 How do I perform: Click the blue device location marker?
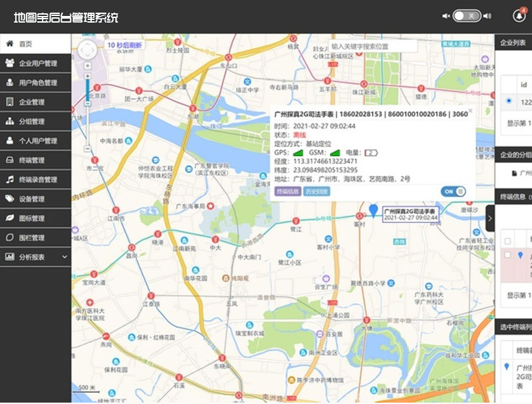coord(373,210)
